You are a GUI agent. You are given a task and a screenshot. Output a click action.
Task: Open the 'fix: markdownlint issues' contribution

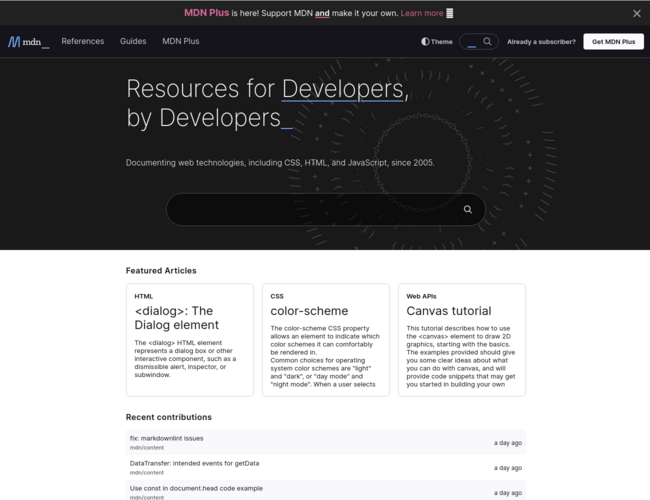(x=166, y=438)
